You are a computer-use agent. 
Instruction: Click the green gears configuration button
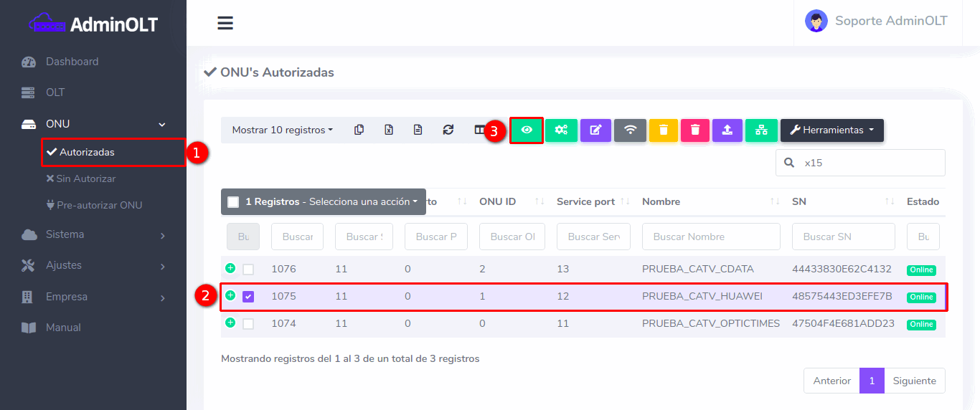click(561, 130)
